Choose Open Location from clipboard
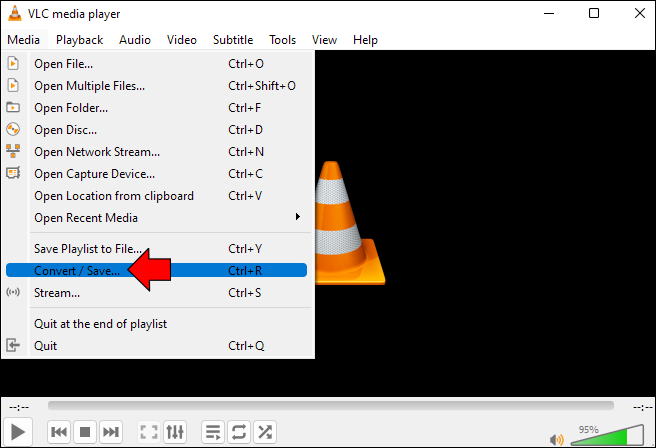Viewport: 656px width, 448px height. coord(156,196)
